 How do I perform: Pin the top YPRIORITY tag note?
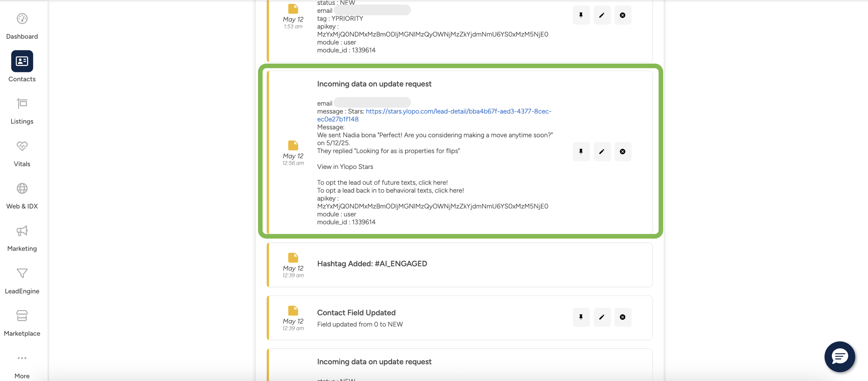click(x=581, y=15)
